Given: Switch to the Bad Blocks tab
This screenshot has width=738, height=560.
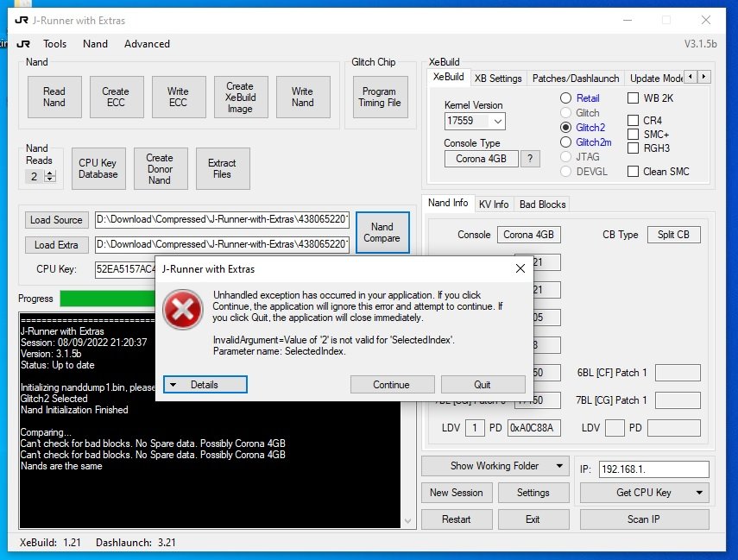Looking at the screenshot, I should click(542, 204).
